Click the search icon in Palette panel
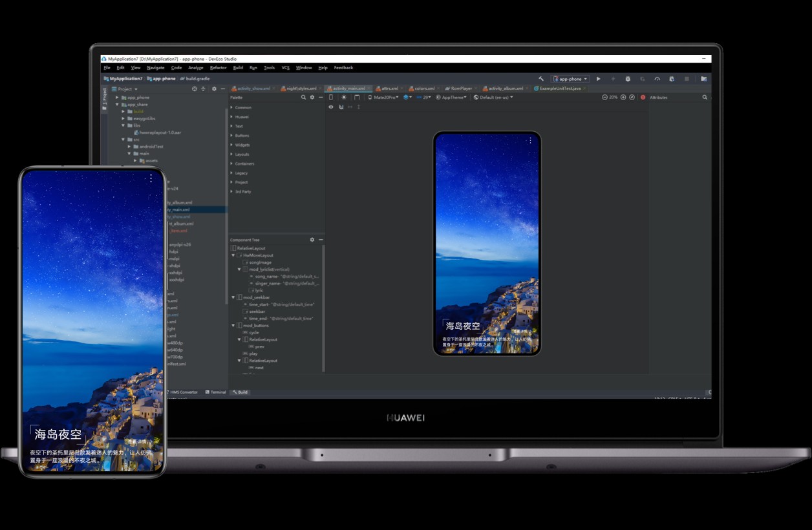Viewport: 812px width, 530px height. click(x=303, y=98)
